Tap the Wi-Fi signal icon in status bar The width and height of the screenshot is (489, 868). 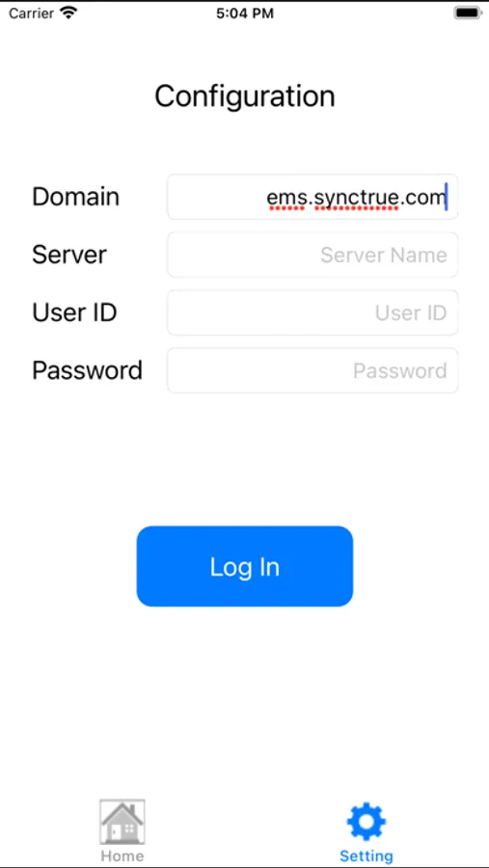click(x=68, y=13)
